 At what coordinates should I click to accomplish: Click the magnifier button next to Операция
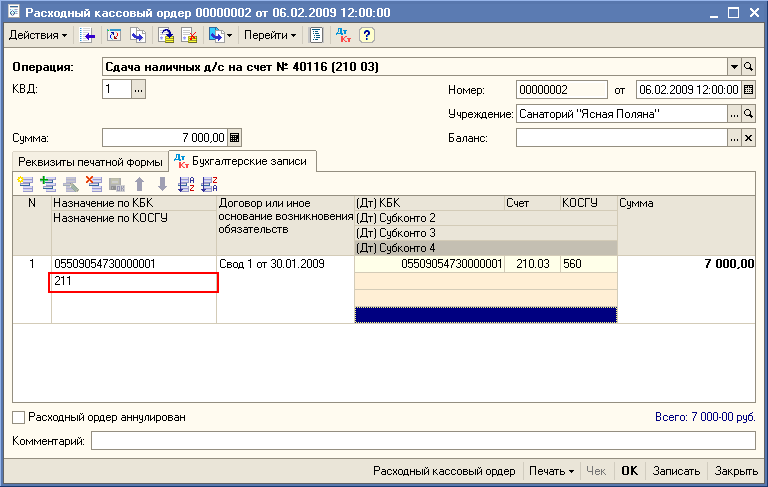(748, 67)
